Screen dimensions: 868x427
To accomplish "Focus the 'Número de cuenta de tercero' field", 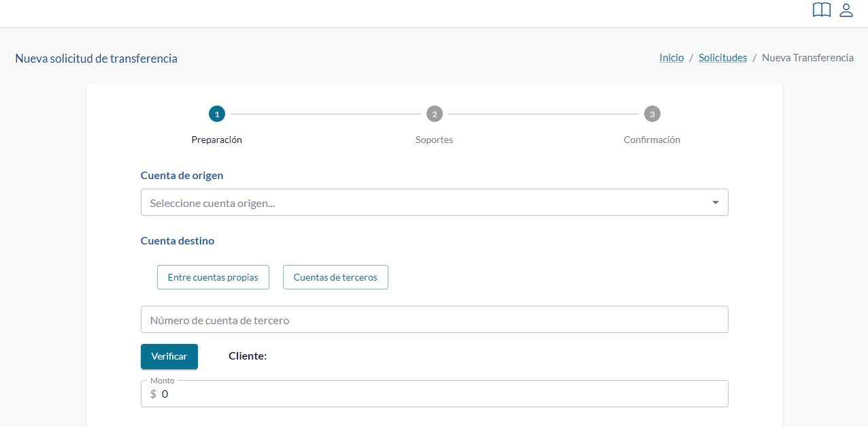I will coord(435,319).
